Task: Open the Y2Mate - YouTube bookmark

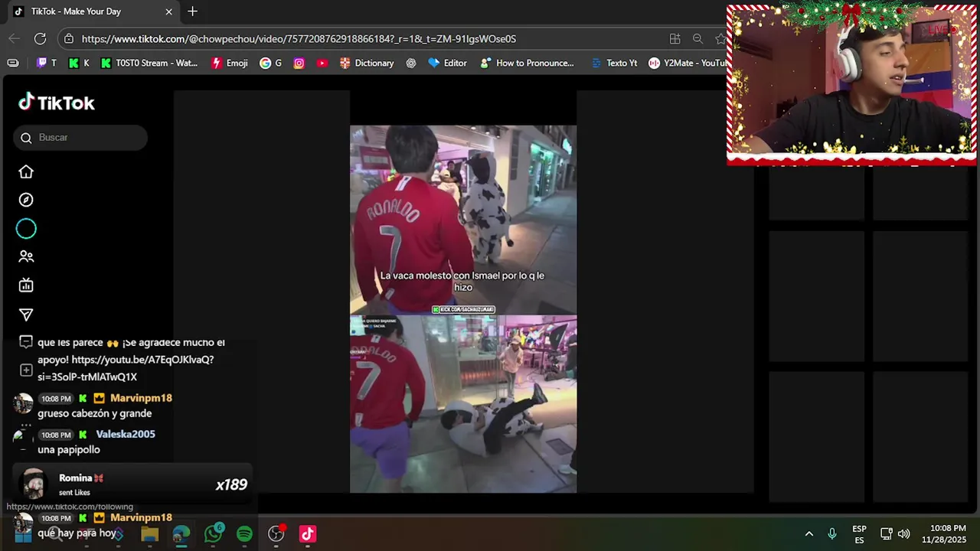Action: (x=688, y=63)
